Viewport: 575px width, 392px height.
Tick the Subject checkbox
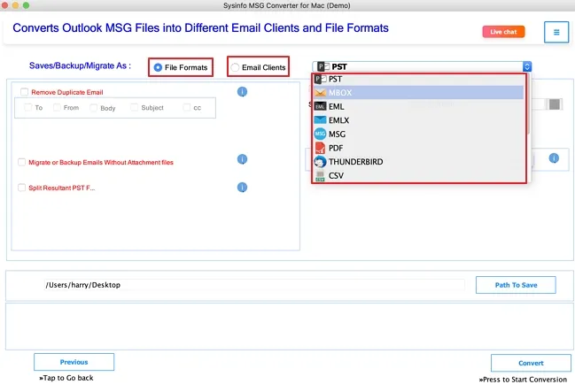coord(134,107)
